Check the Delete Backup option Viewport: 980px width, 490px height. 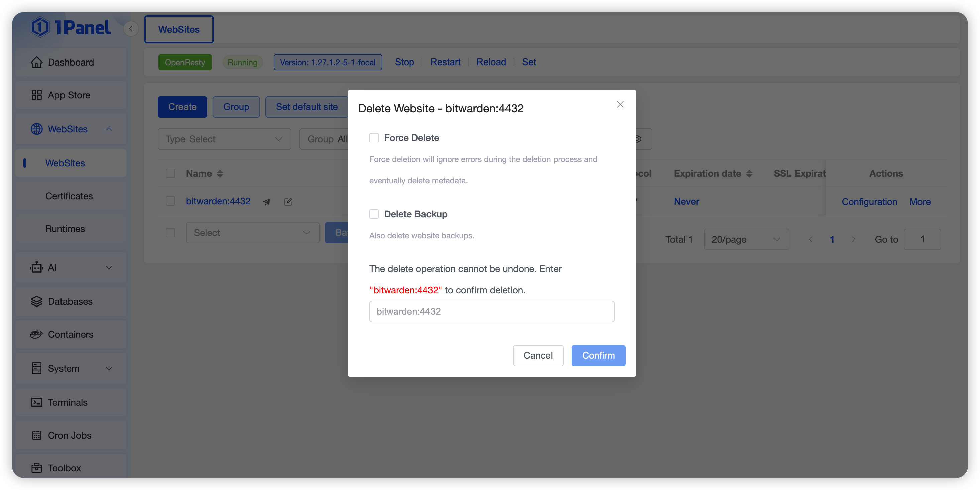click(x=374, y=214)
